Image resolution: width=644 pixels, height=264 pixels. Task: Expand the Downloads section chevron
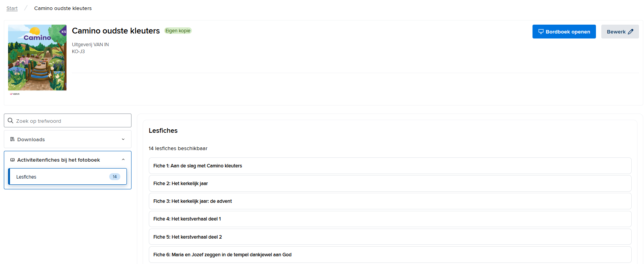pyautogui.click(x=123, y=139)
